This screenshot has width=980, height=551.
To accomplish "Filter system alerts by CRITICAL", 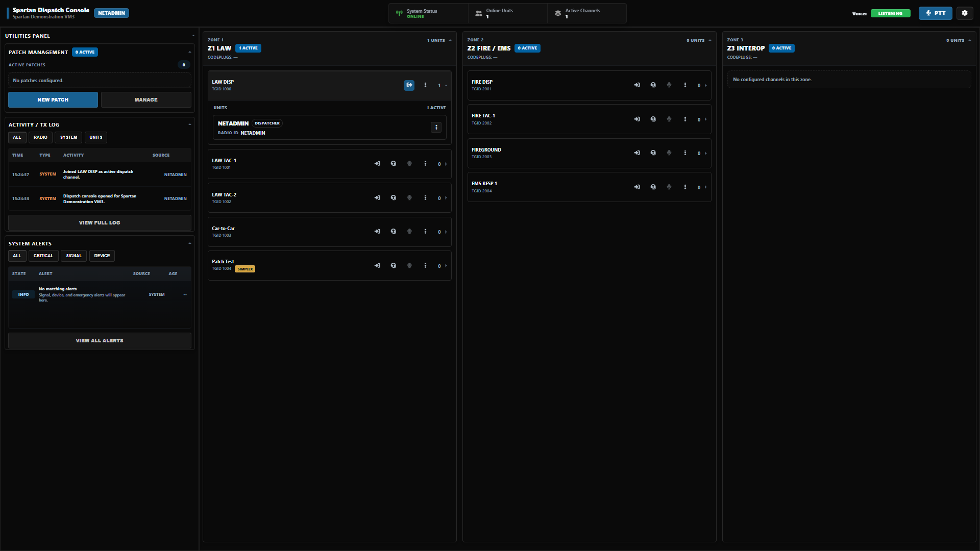I will pyautogui.click(x=43, y=256).
